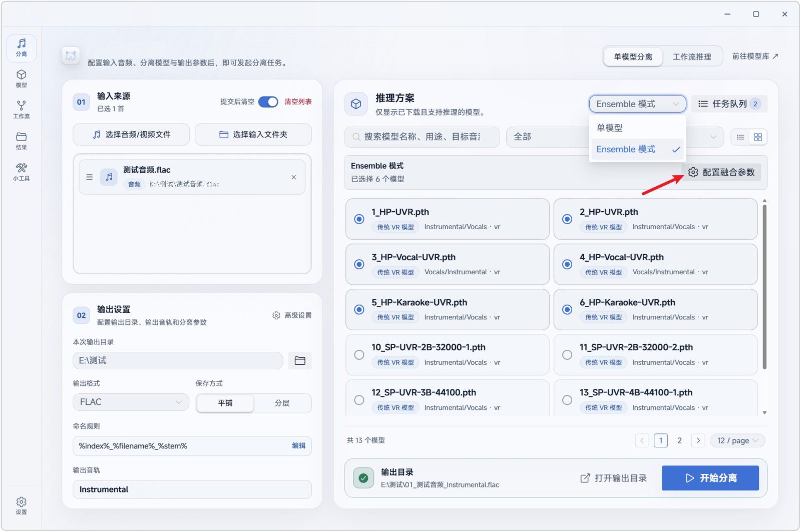Switch to grid view layout icon
The height and width of the screenshot is (532, 801).
[758, 137]
